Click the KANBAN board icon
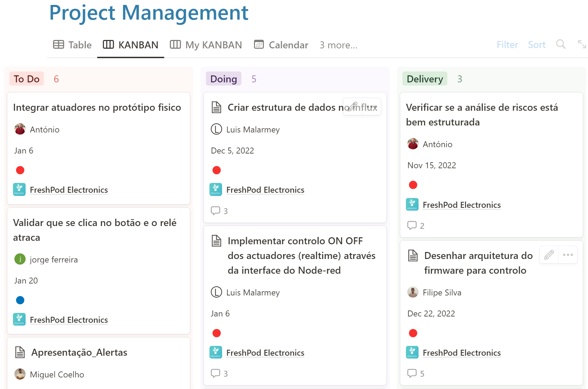 click(108, 45)
